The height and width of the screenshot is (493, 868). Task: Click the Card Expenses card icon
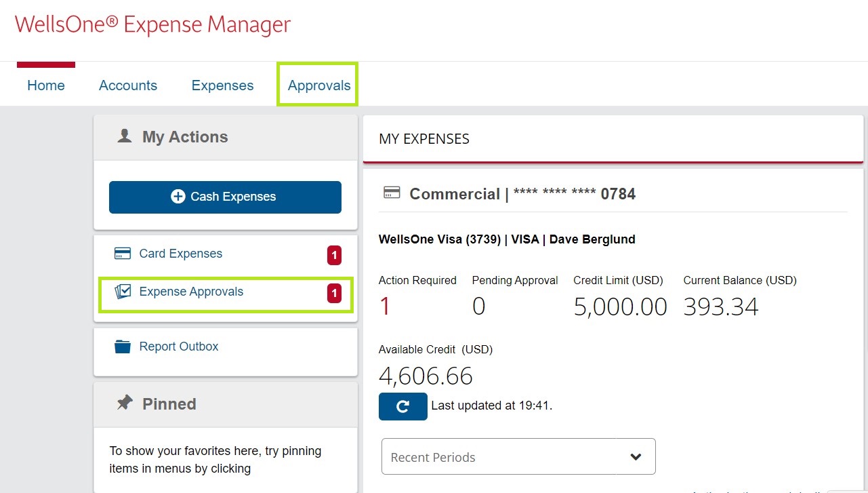(x=123, y=254)
